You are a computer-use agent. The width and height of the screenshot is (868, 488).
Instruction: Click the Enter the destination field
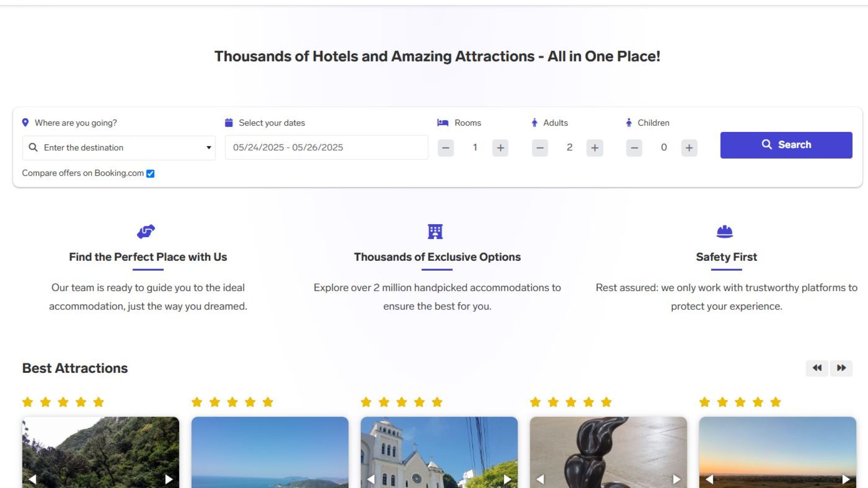pyautogui.click(x=119, y=148)
